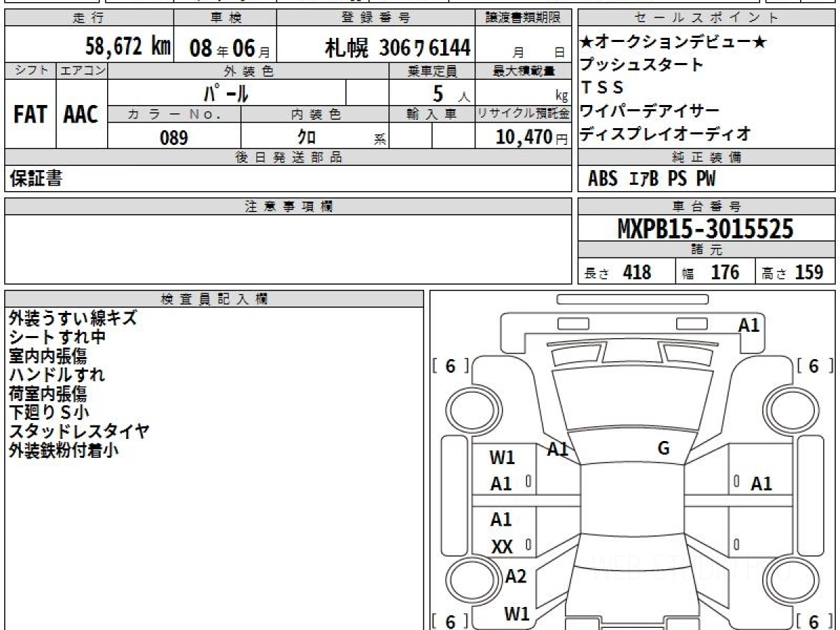The width and height of the screenshot is (840, 630).
Task: Click inspector note 下廻りS小
Action: [49, 412]
